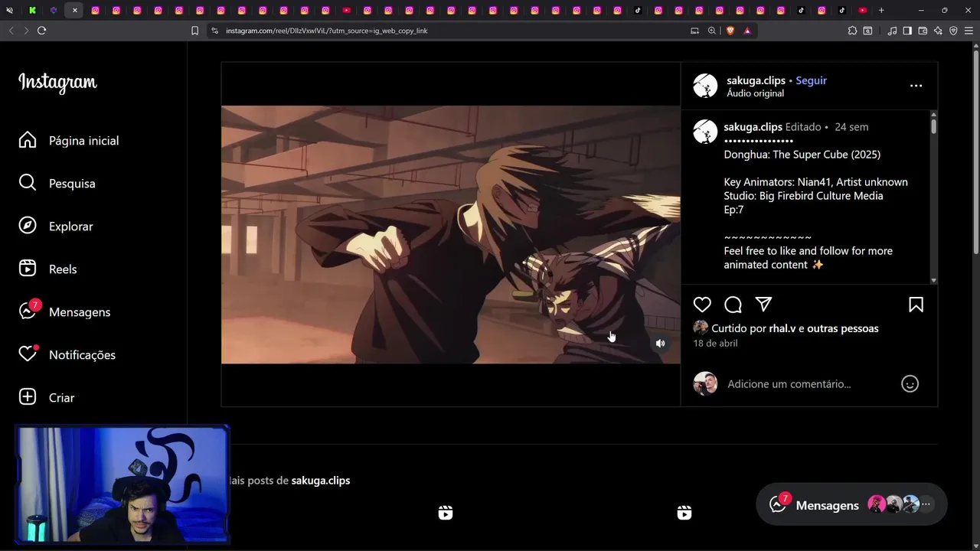Click the 24 sem timestamp

(x=851, y=127)
